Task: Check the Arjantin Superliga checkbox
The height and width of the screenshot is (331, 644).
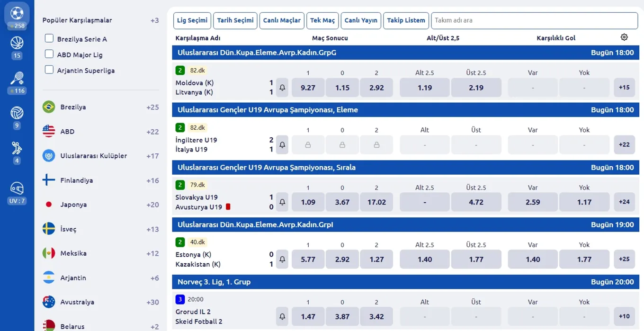Action: pyautogui.click(x=49, y=70)
